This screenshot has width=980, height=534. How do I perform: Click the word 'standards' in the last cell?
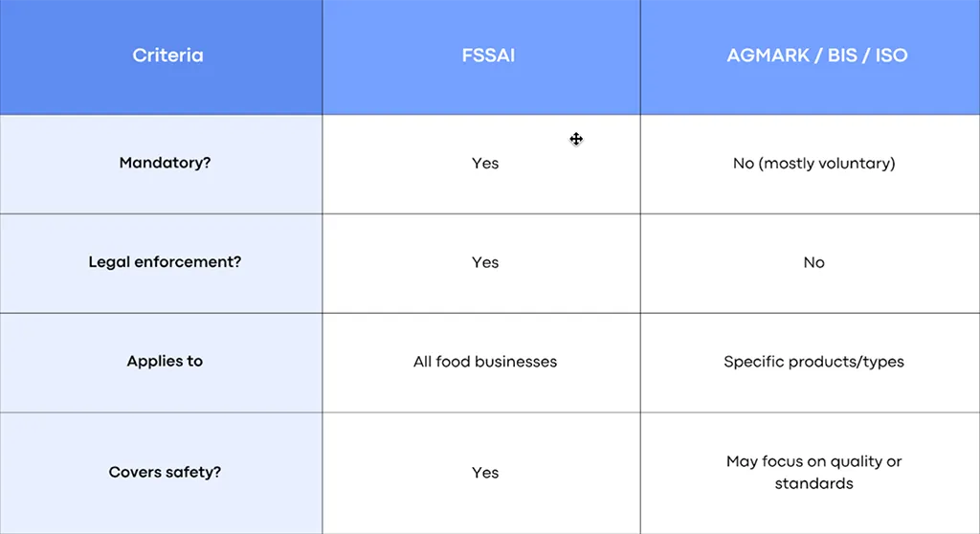813,483
